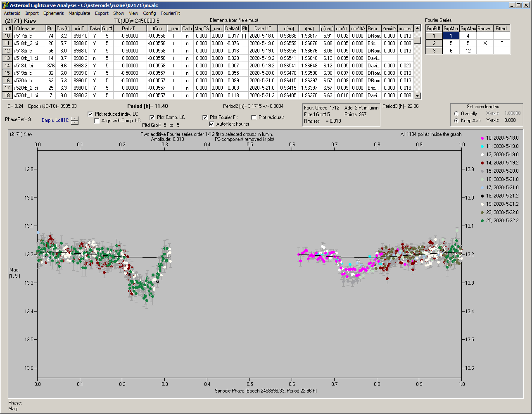Viewport: 532px width, 414px height.
Task: Click Pts cell value 376
Action: click(x=50, y=66)
